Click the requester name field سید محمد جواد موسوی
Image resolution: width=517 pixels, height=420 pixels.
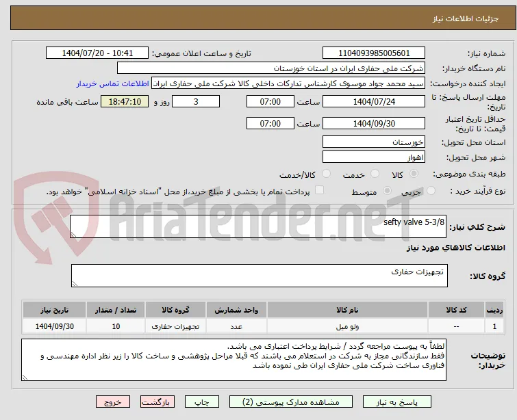288,83
